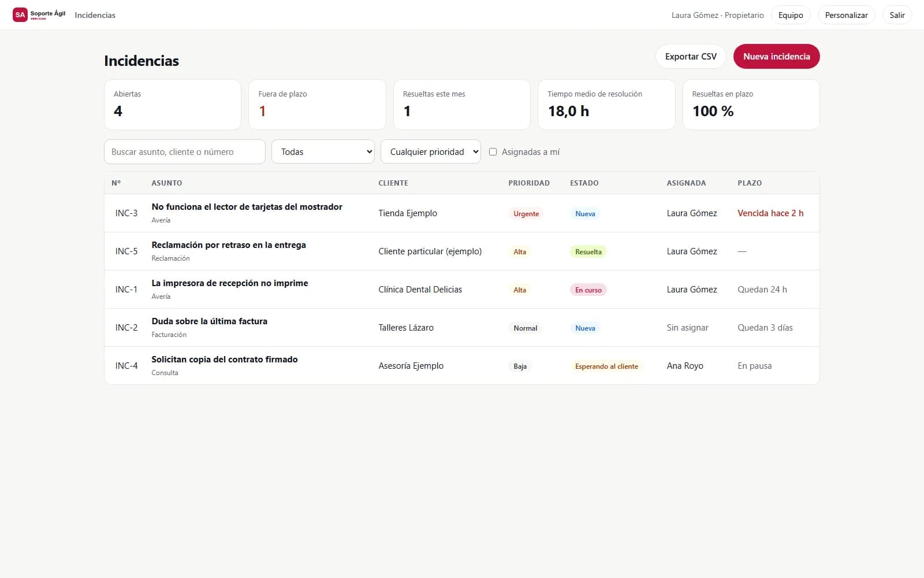
Task: Click the Tienda Ejemplo client cell
Action: (408, 213)
